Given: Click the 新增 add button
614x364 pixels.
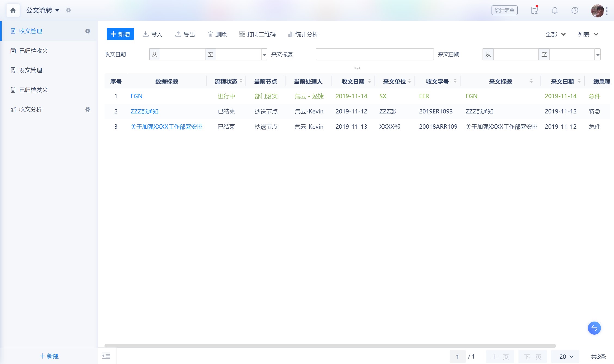Looking at the screenshot, I should coord(120,34).
